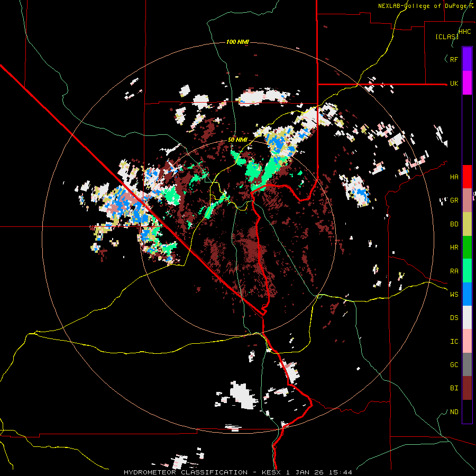Click the "HA" legend label text

pyautogui.click(x=454, y=177)
